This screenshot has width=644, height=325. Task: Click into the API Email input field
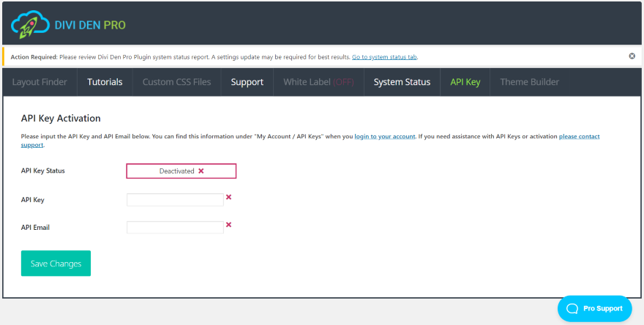pyautogui.click(x=175, y=228)
